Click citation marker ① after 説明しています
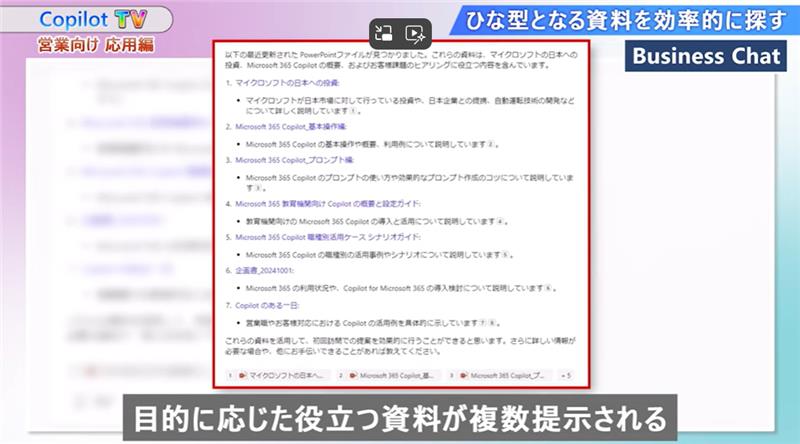The width and height of the screenshot is (800, 444). click(353, 111)
